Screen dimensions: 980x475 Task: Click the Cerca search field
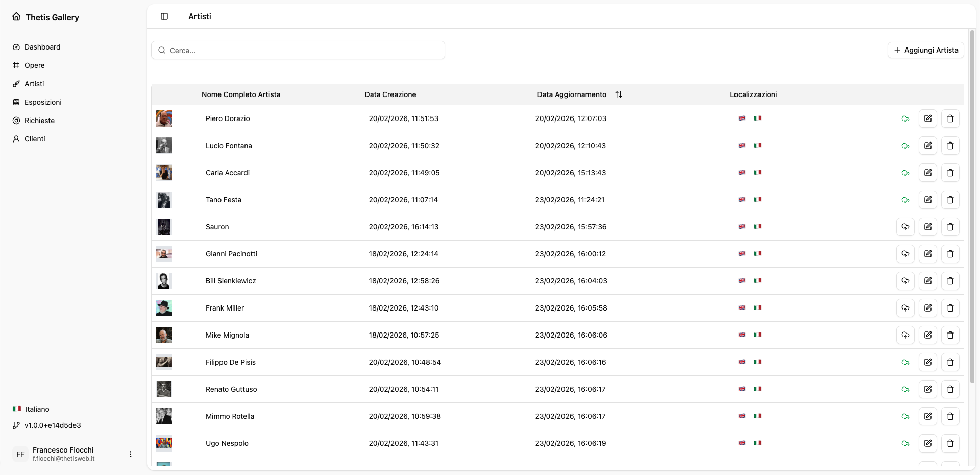[298, 51]
